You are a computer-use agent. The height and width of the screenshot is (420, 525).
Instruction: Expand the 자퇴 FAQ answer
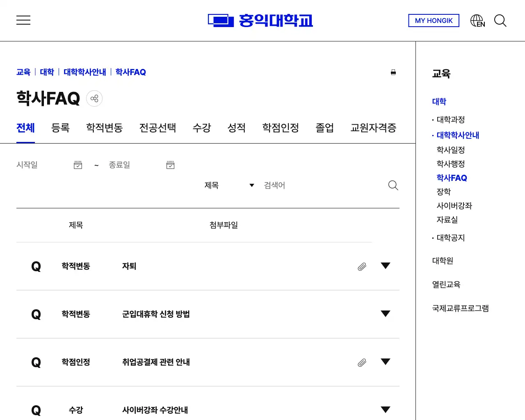coord(386,266)
